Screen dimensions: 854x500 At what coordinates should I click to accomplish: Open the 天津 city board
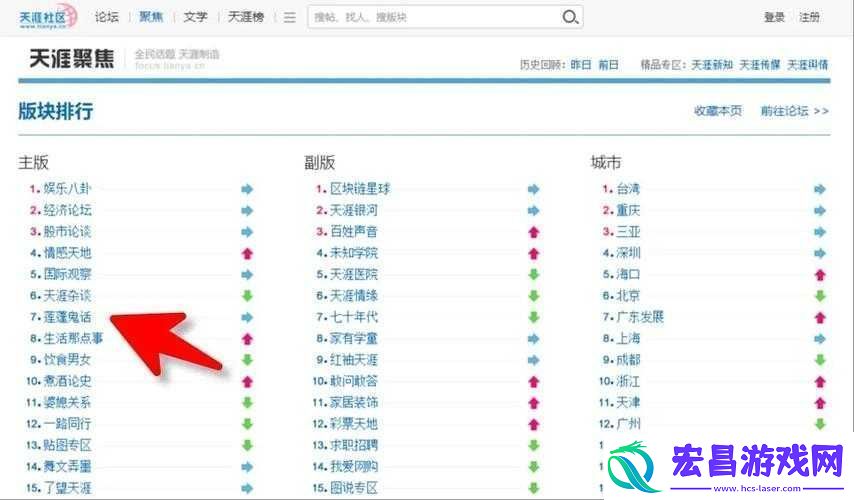629,403
